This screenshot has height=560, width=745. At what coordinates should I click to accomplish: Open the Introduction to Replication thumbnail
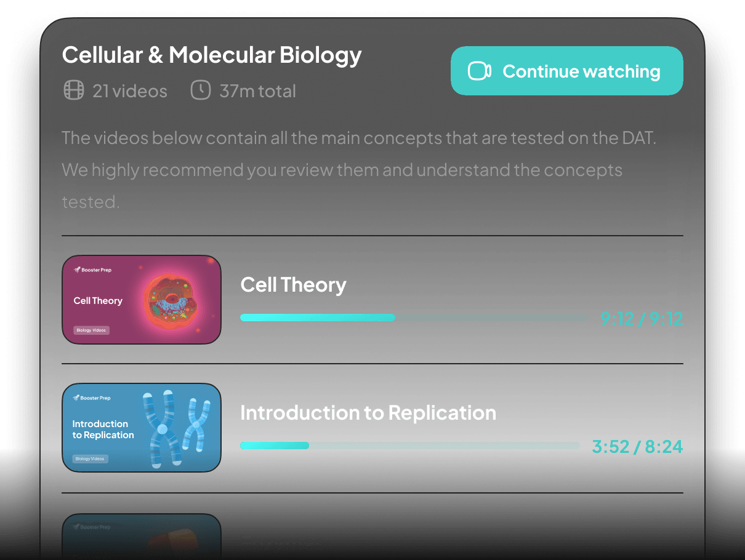(x=142, y=428)
